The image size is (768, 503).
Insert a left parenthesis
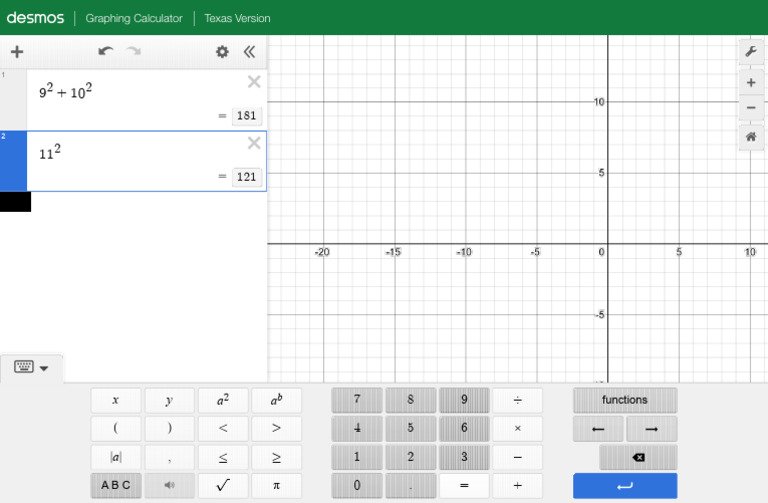(116, 429)
